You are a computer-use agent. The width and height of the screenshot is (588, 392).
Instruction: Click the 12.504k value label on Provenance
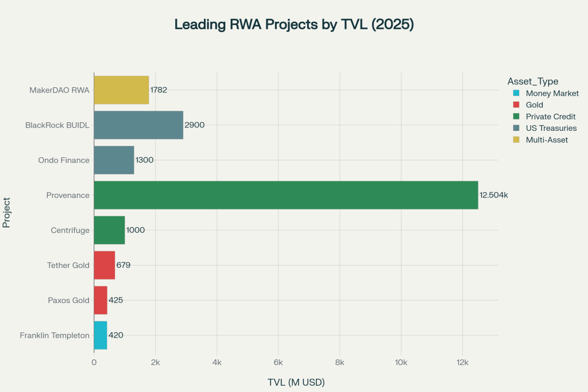(492, 195)
